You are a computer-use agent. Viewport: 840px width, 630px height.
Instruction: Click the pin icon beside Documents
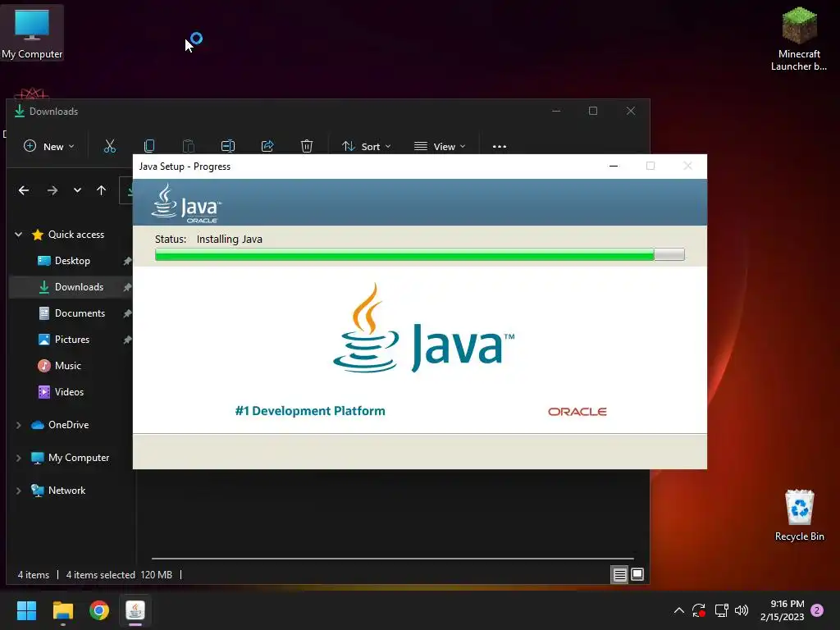(x=127, y=314)
